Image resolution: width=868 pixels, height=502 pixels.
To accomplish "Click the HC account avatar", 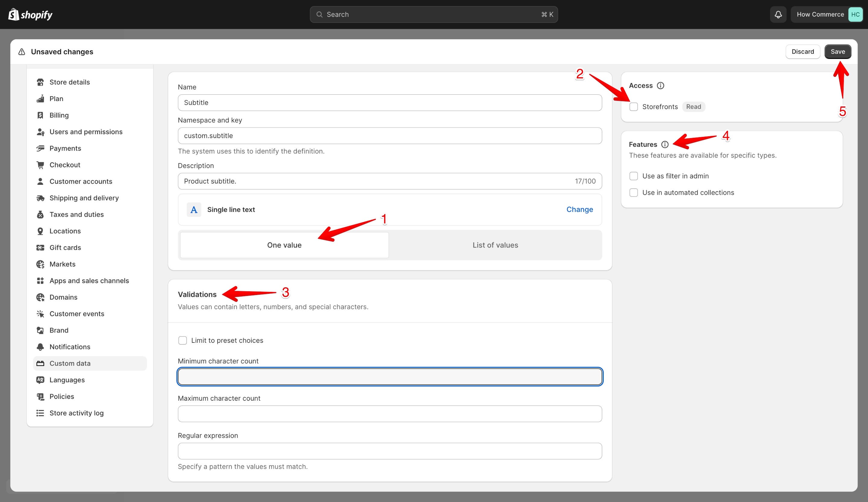I will (x=855, y=14).
